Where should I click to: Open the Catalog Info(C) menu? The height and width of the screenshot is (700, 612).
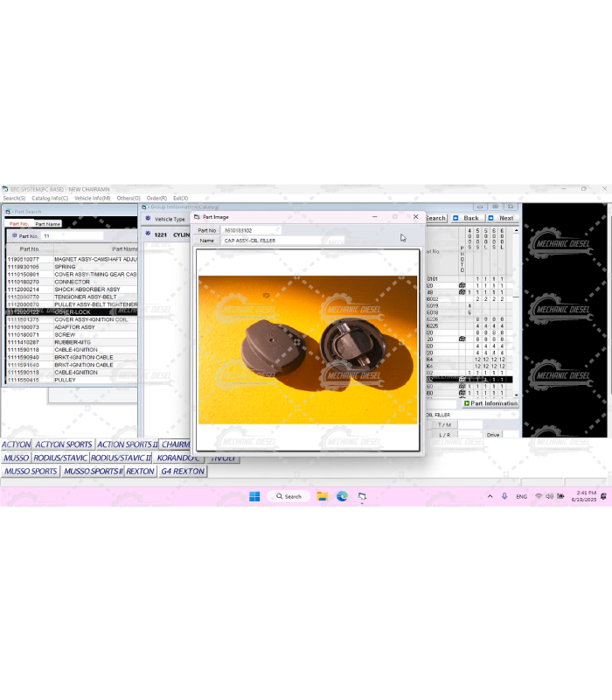[x=49, y=199]
